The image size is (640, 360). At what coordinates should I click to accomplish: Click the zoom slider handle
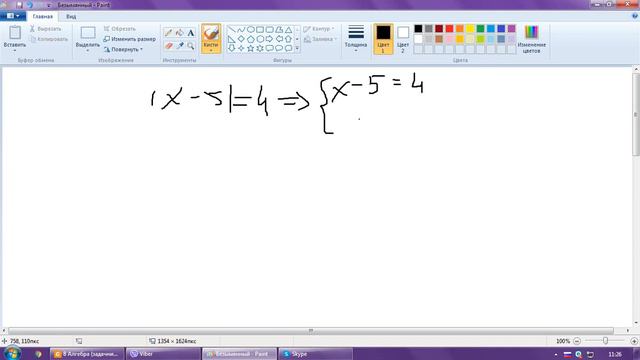tap(605, 340)
